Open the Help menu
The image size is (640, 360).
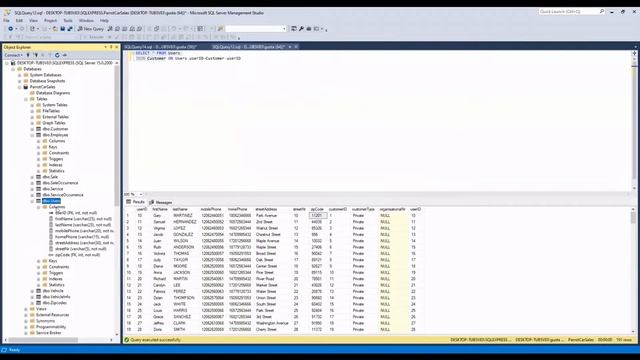tap(104, 20)
